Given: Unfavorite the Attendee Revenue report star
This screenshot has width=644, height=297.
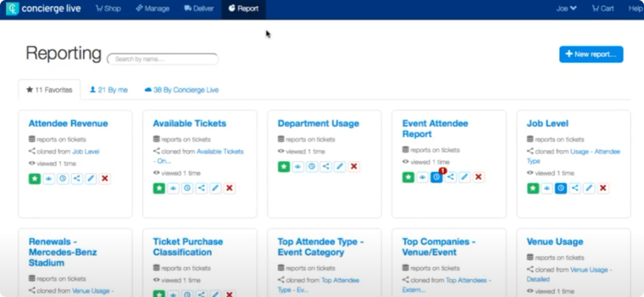Looking at the screenshot, I should coord(35,179).
